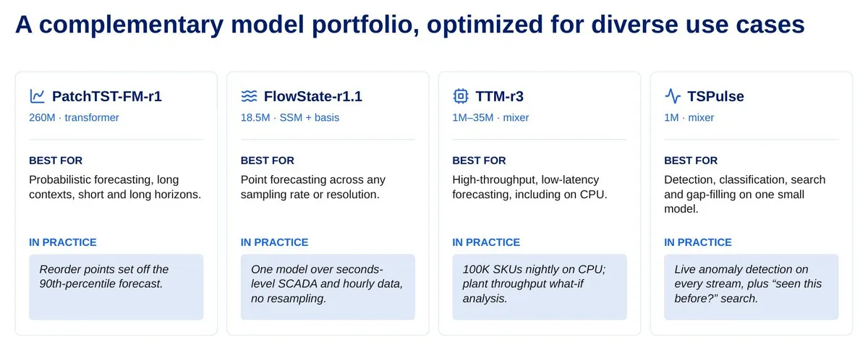Click the live anomaly detection example box
The width and height of the screenshot is (868, 348).
pyautogui.click(x=751, y=287)
